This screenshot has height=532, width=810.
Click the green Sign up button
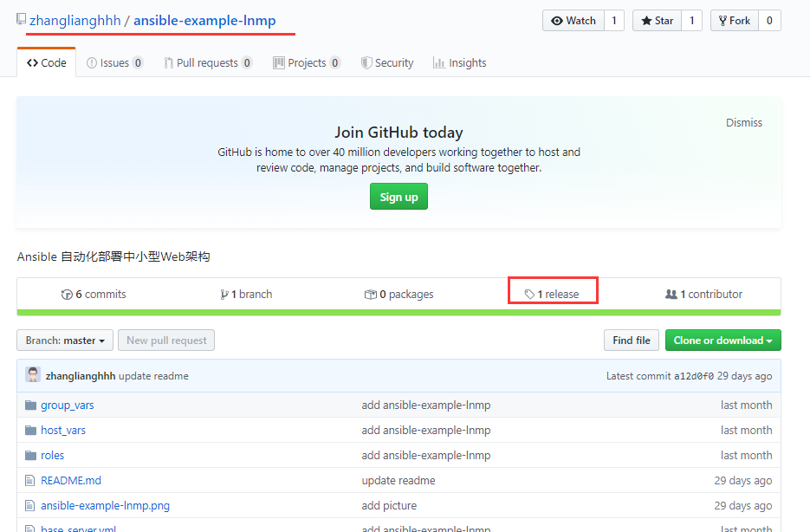click(x=399, y=197)
